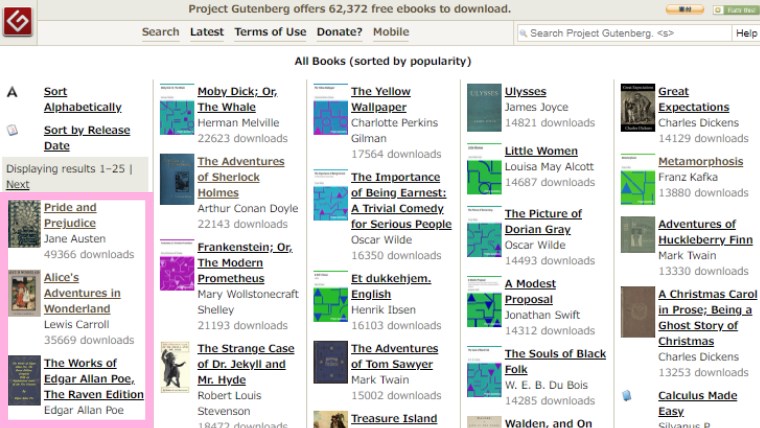
Task: Open the Metamorphosis title link
Action: 700,161
